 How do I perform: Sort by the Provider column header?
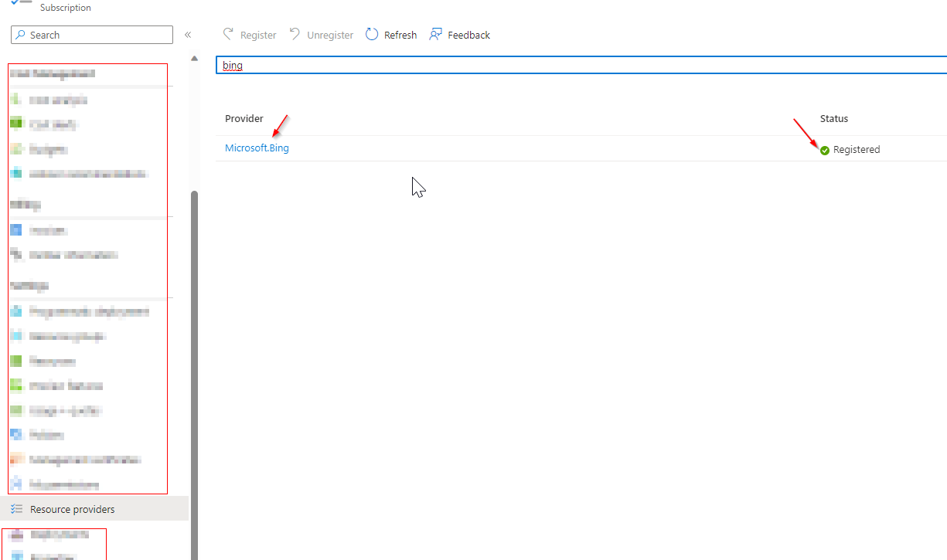[244, 118]
